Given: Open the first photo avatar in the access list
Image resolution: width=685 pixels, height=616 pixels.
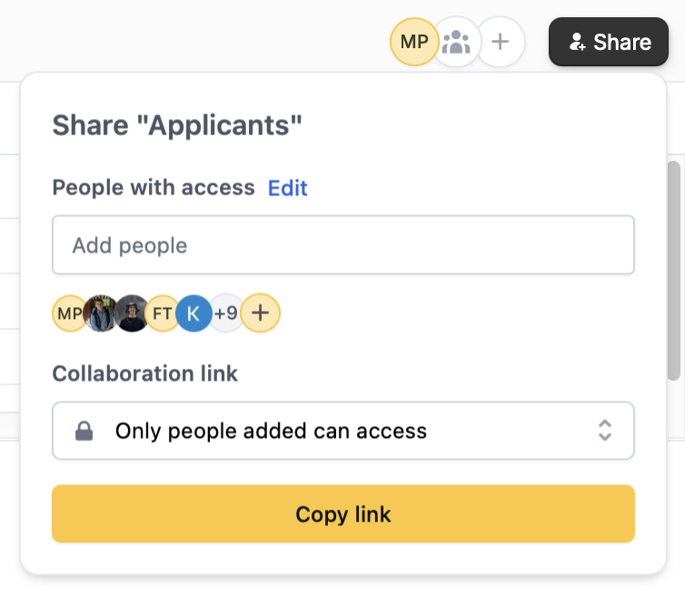Looking at the screenshot, I should pos(101,313).
